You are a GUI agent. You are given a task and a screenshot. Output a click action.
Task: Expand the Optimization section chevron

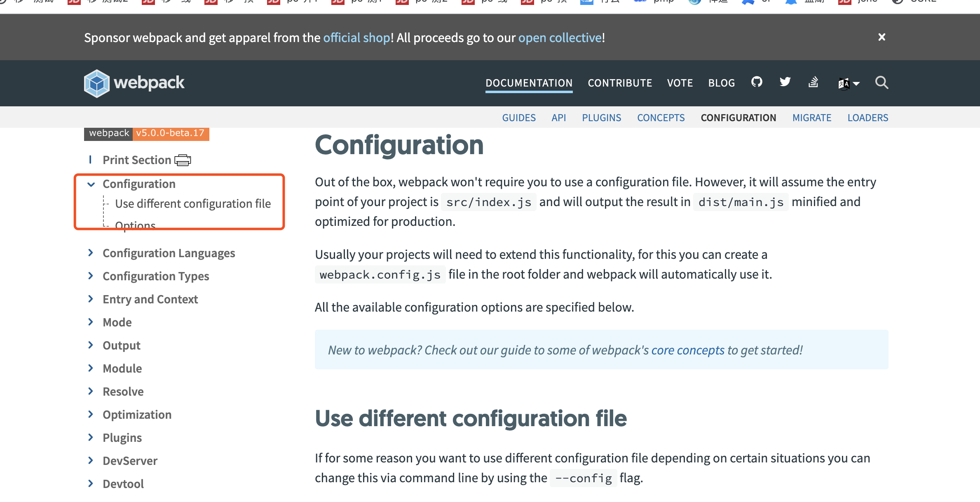(91, 414)
